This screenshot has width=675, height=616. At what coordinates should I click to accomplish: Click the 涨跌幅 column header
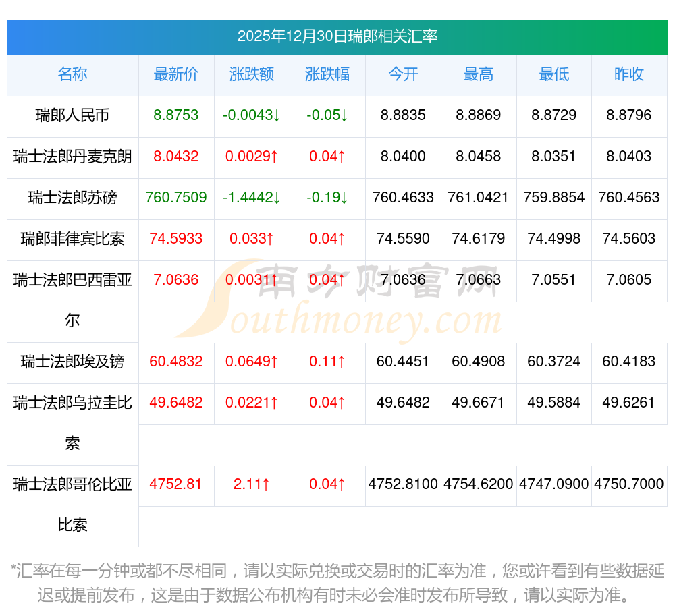[x=327, y=74]
